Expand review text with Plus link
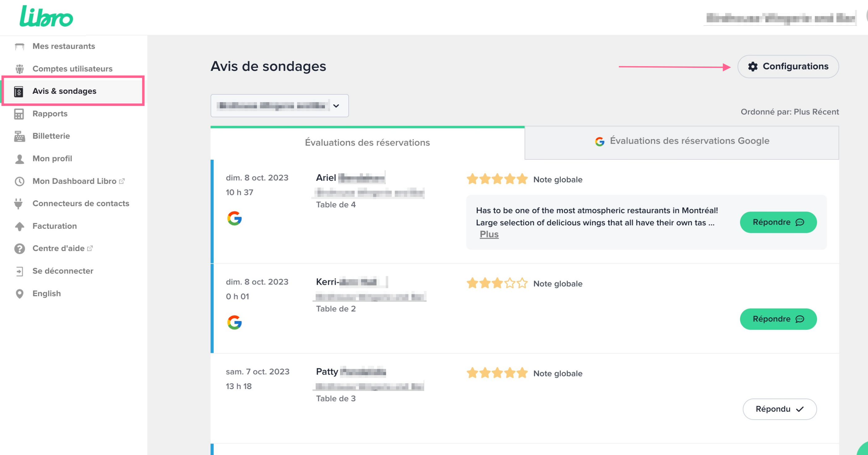The image size is (868, 455). (x=489, y=234)
